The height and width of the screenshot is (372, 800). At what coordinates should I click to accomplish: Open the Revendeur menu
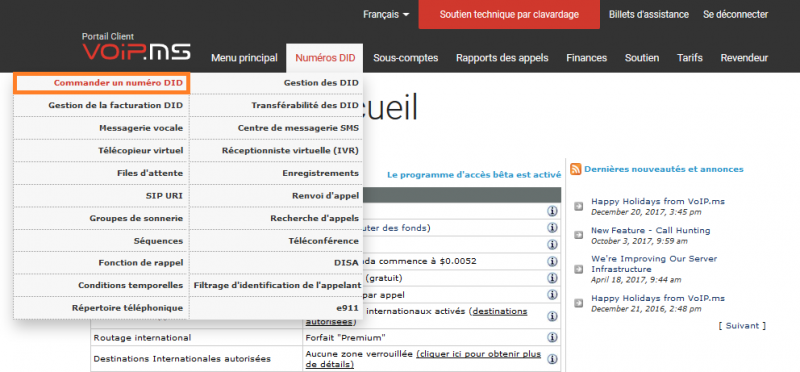744,58
